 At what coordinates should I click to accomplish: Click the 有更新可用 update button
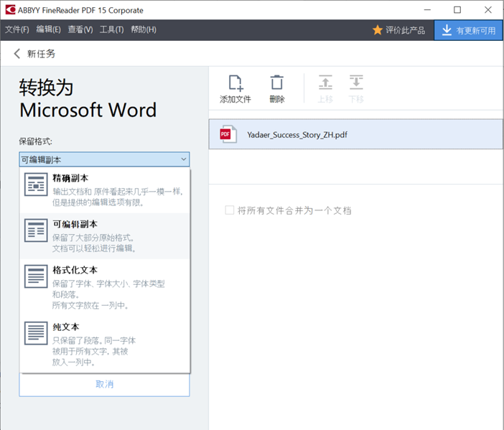pos(468,30)
